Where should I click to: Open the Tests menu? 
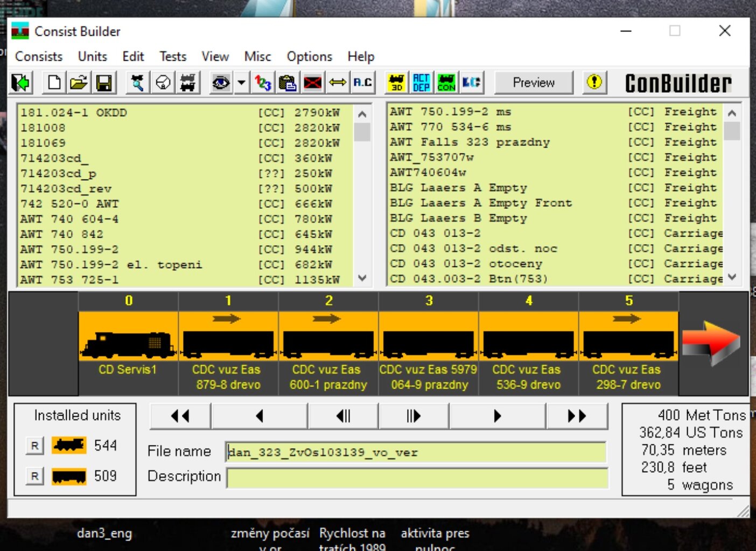pyautogui.click(x=173, y=56)
